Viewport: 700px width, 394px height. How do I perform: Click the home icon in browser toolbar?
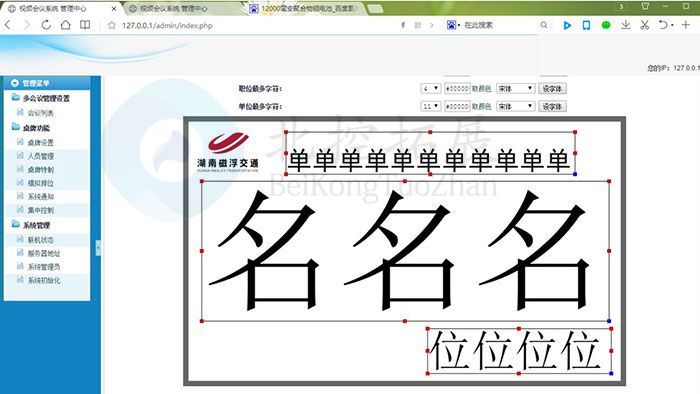[x=65, y=25]
